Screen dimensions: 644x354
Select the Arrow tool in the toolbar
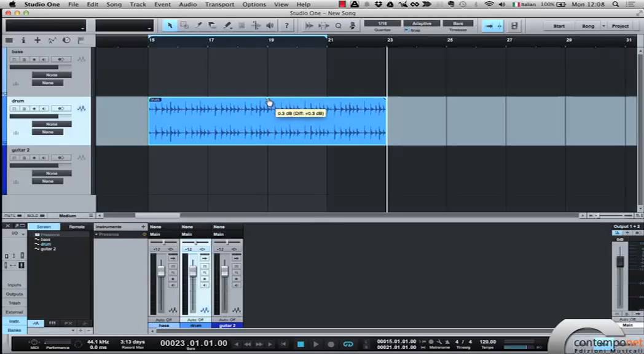[x=170, y=26]
